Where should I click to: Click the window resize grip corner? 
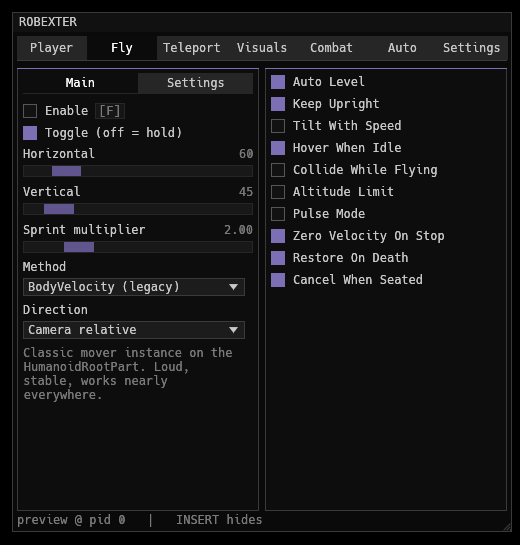[x=507, y=527]
